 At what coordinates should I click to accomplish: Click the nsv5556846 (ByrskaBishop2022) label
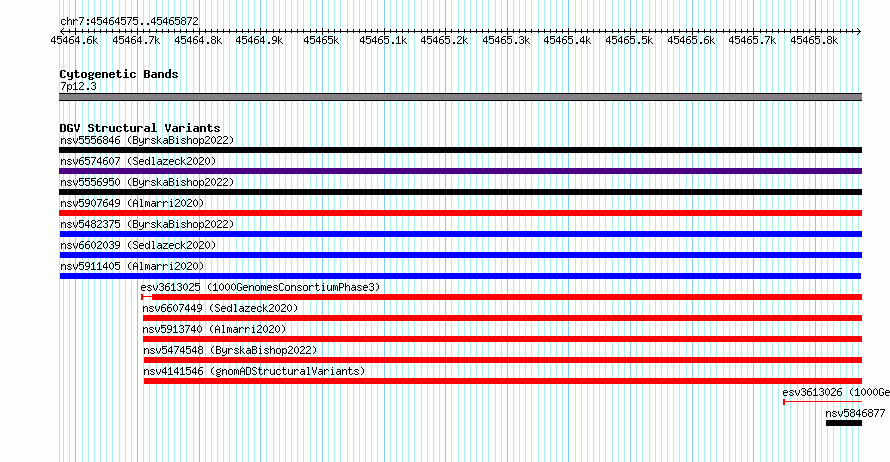(x=147, y=140)
